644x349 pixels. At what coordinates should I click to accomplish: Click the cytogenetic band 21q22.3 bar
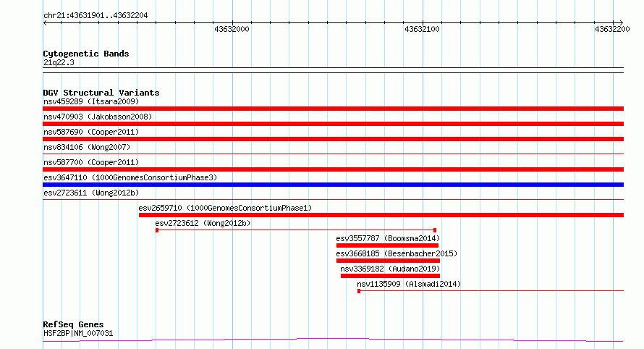[333, 70]
